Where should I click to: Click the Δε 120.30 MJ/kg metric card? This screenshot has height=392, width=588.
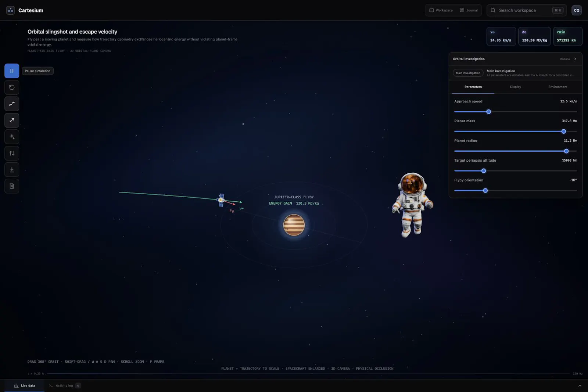pyautogui.click(x=534, y=36)
